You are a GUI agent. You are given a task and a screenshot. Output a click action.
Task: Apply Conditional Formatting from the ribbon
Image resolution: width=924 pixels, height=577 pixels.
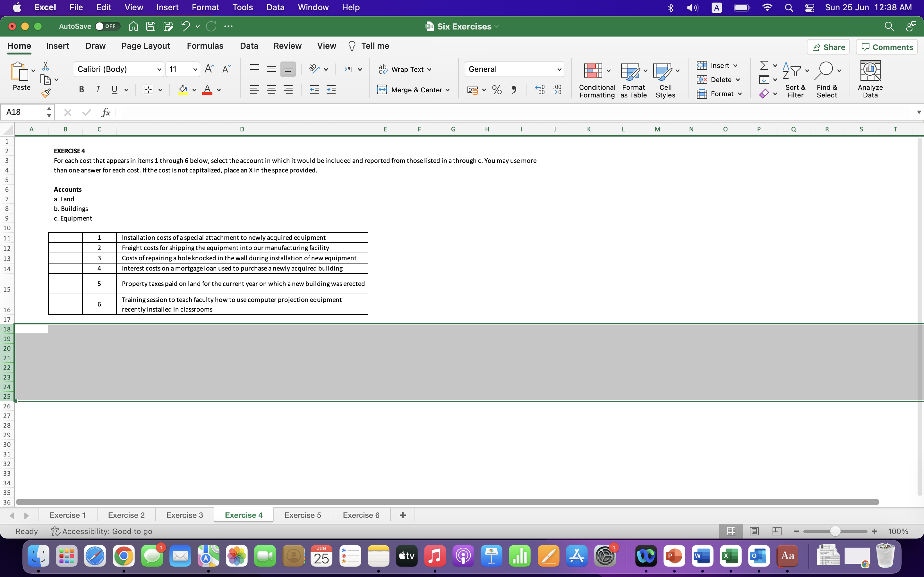coord(596,79)
